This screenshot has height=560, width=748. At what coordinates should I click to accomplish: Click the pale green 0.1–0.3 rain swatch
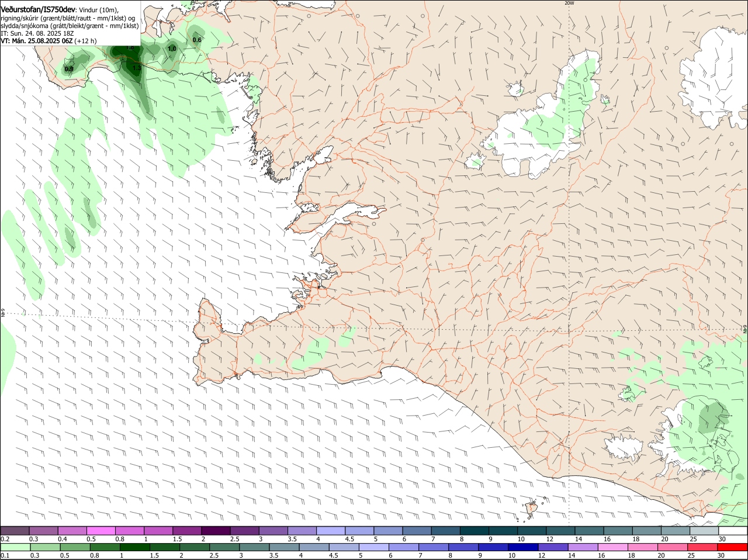pyautogui.click(x=15, y=547)
